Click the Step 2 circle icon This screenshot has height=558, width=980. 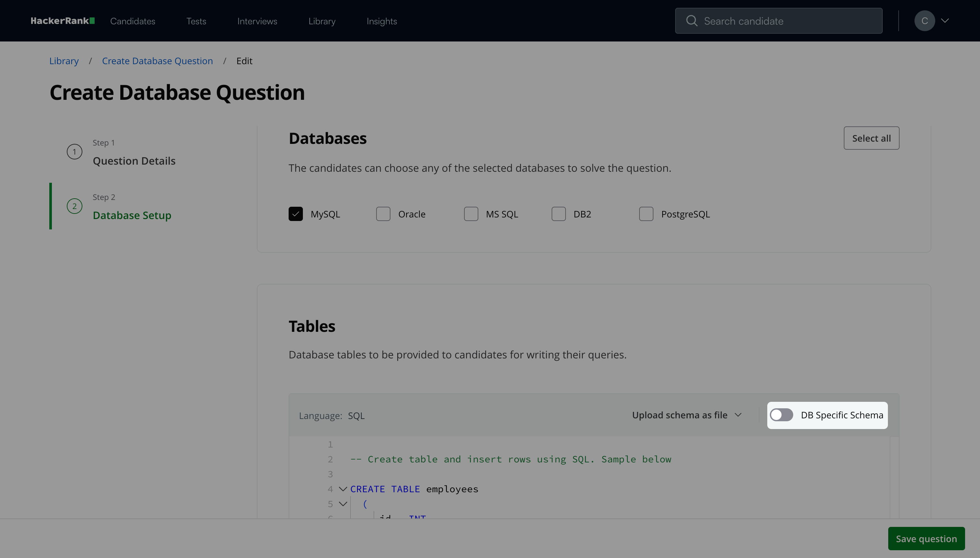74,206
